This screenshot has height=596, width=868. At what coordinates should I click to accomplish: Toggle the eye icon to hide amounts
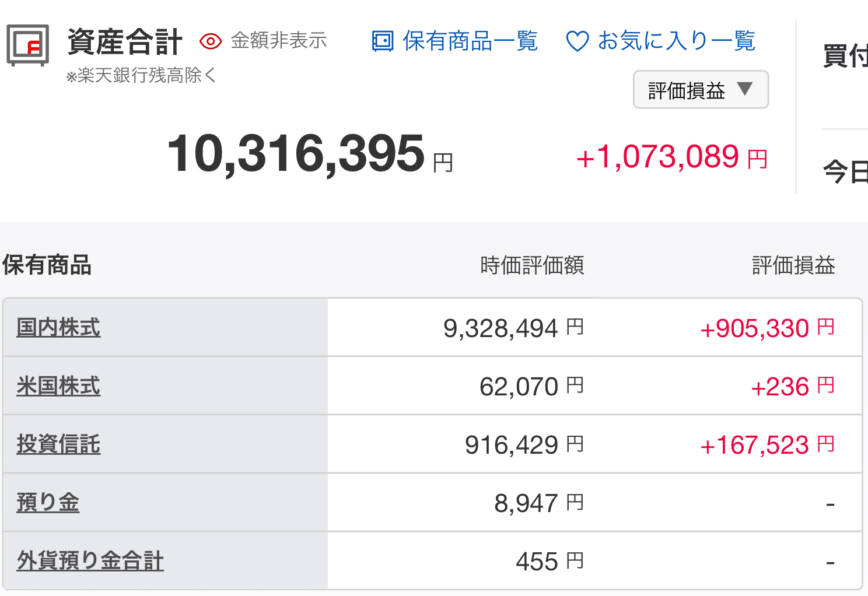coord(211,41)
